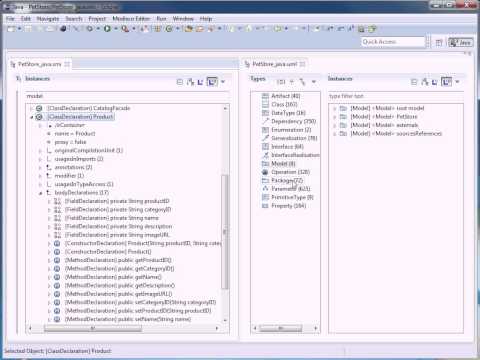Viewport: 480px width, 360px height.
Task: Open the File menu
Action: click(10, 19)
